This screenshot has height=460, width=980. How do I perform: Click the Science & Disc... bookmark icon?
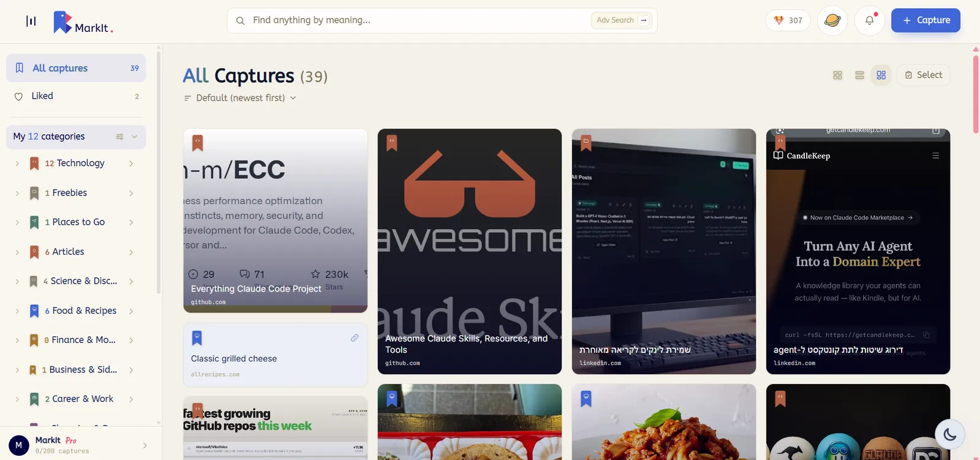pyautogui.click(x=34, y=281)
